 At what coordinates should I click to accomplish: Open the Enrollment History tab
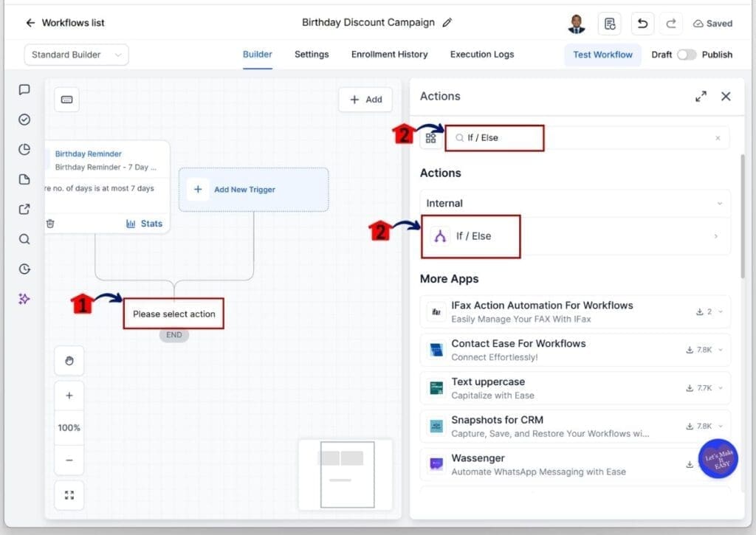(x=390, y=55)
